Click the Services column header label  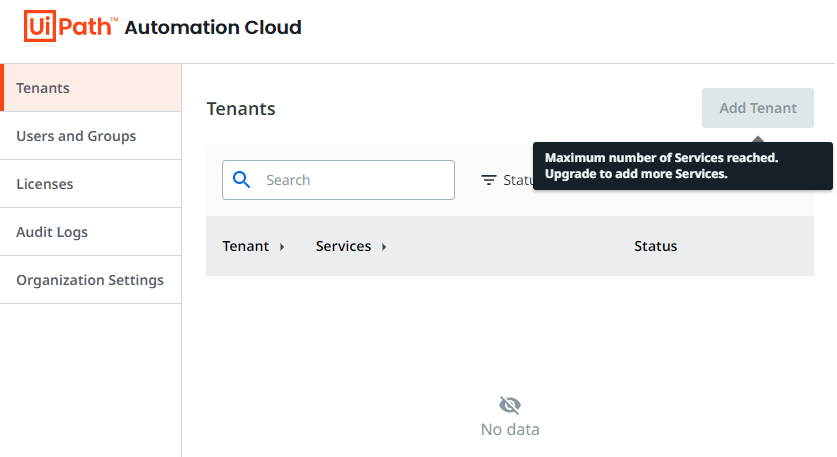pos(343,246)
